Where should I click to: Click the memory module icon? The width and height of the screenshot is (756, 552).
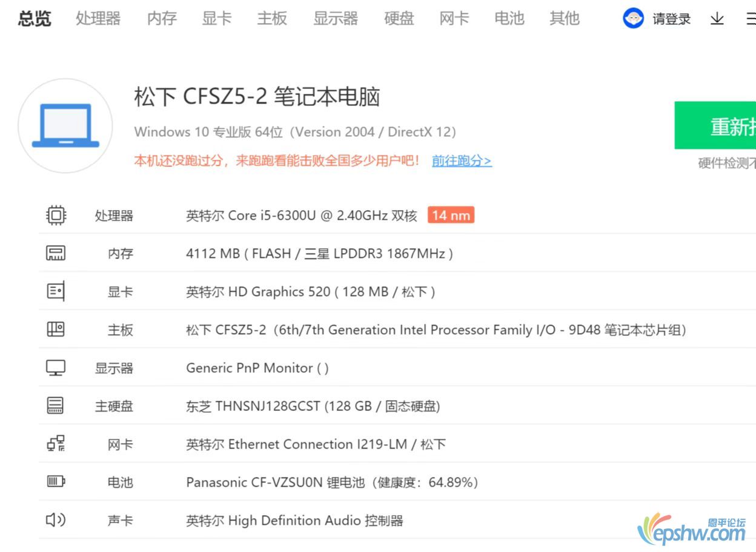click(x=56, y=253)
